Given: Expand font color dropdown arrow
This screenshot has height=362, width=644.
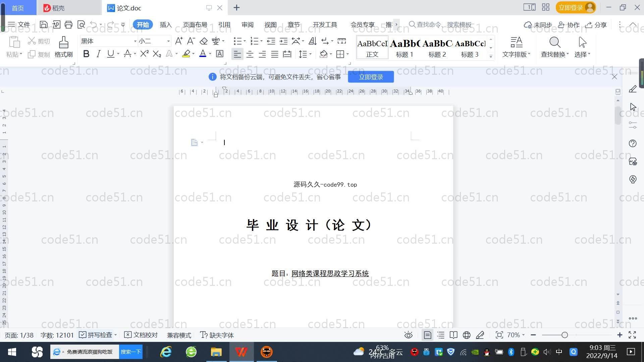Looking at the screenshot, I should point(210,54).
